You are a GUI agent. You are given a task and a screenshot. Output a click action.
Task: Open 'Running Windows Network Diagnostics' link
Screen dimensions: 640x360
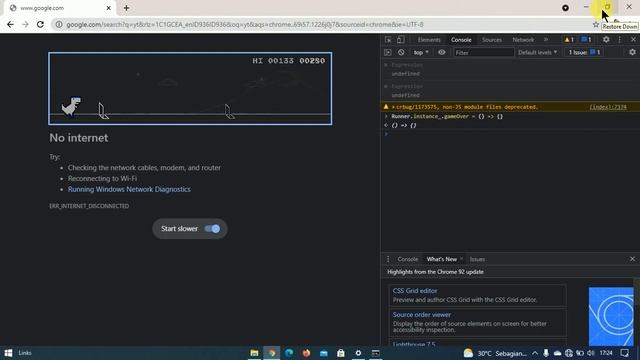[129, 189]
